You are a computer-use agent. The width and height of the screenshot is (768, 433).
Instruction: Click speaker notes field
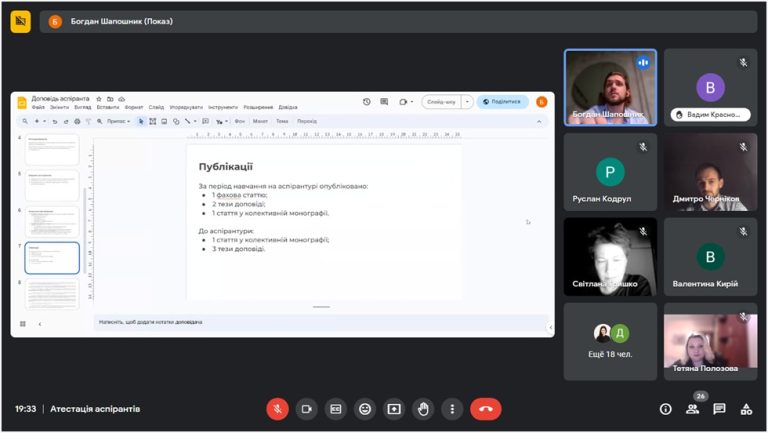click(x=321, y=322)
